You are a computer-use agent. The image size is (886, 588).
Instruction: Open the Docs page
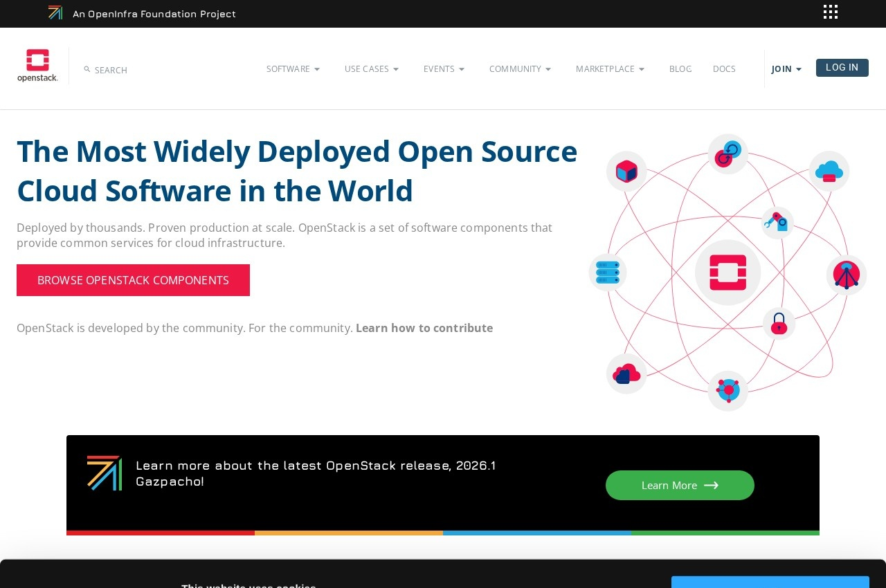coord(724,69)
